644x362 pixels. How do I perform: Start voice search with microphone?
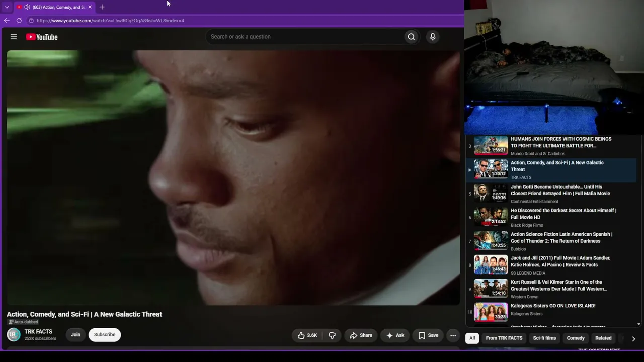click(x=433, y=37)
